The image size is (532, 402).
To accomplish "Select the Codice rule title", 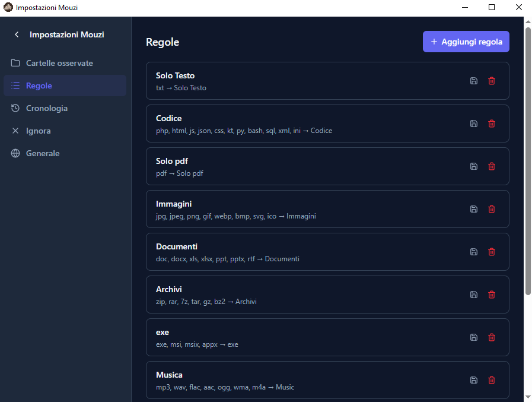I will 168,118.
